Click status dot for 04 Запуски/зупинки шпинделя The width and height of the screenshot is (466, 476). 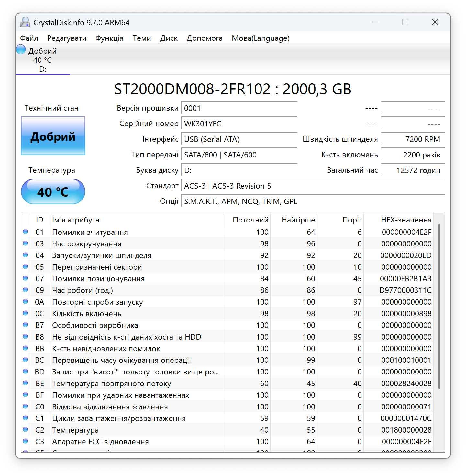point(25,255)
